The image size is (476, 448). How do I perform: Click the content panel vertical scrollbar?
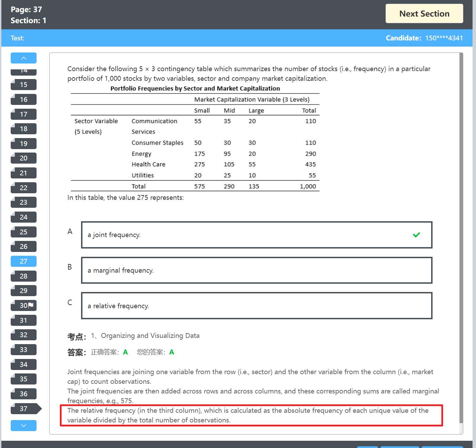click(461, 238)
